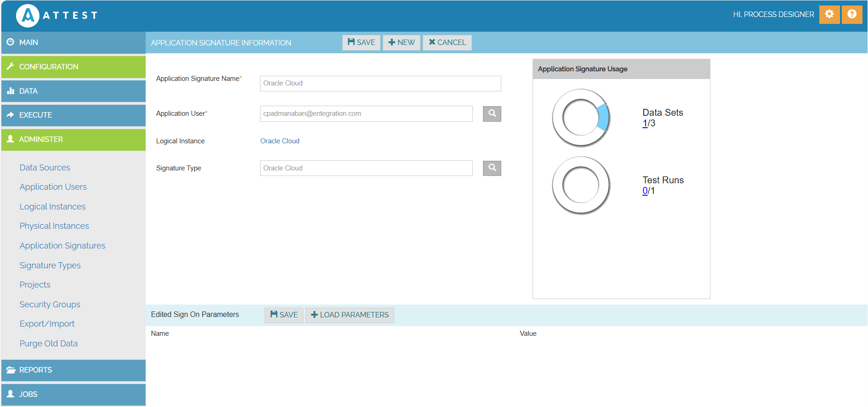Image resolution: width=868 pixels, height=407 pixels.
Task: Click the Application Signature Usage panel header
Action: (x=621, y=69)
